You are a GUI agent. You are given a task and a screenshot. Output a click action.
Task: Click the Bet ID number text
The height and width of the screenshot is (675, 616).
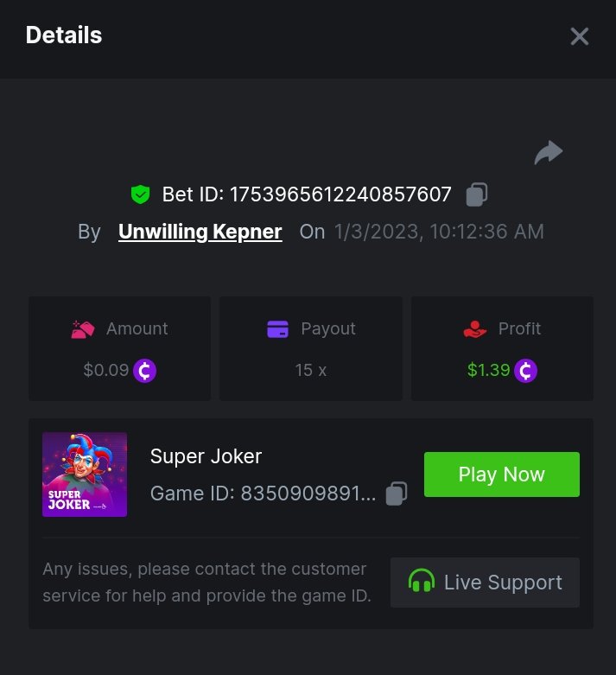pos(340,194)
